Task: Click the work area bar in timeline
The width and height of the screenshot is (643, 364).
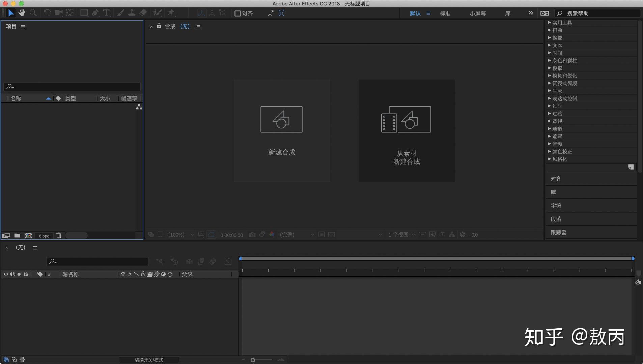Action: 437,258
